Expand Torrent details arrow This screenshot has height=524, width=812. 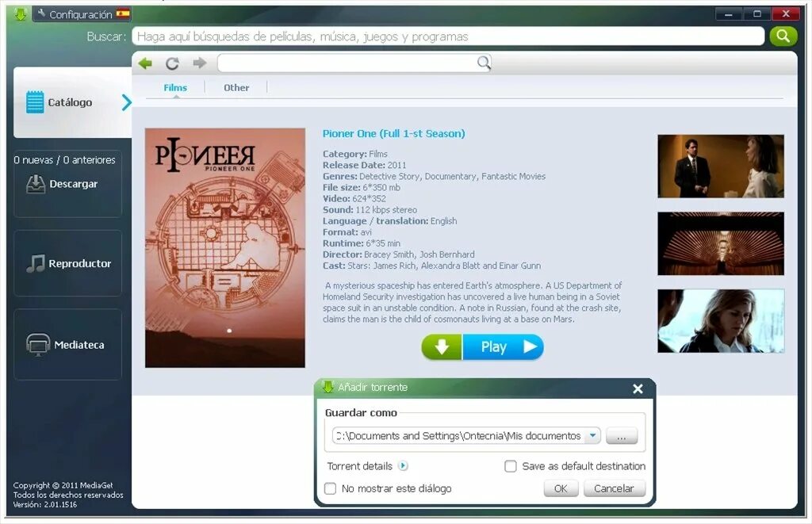(x=403, y=465)
